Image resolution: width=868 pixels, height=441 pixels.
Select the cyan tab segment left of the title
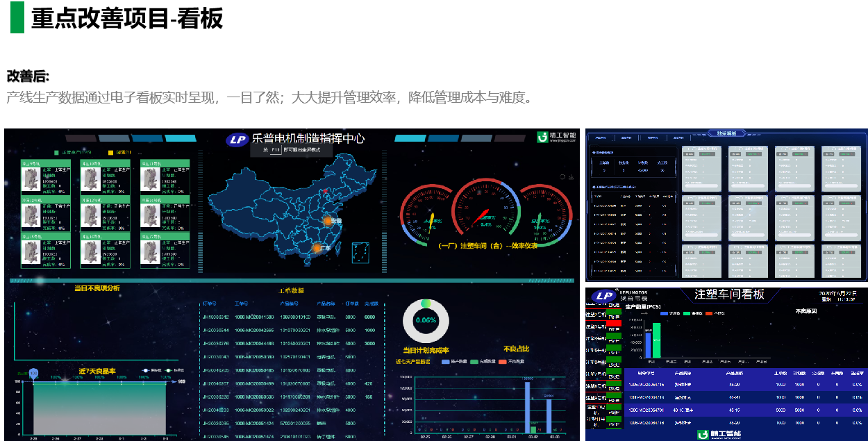pyautogui.click(x=179, y=138)
